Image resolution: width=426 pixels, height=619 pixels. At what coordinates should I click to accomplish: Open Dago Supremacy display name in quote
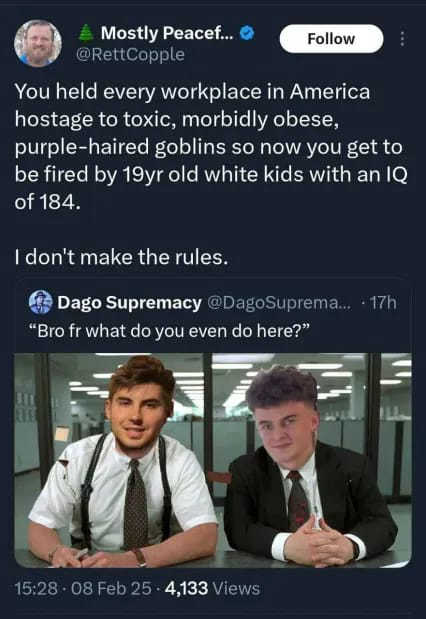pyautogui.click(x=129, y=303)
